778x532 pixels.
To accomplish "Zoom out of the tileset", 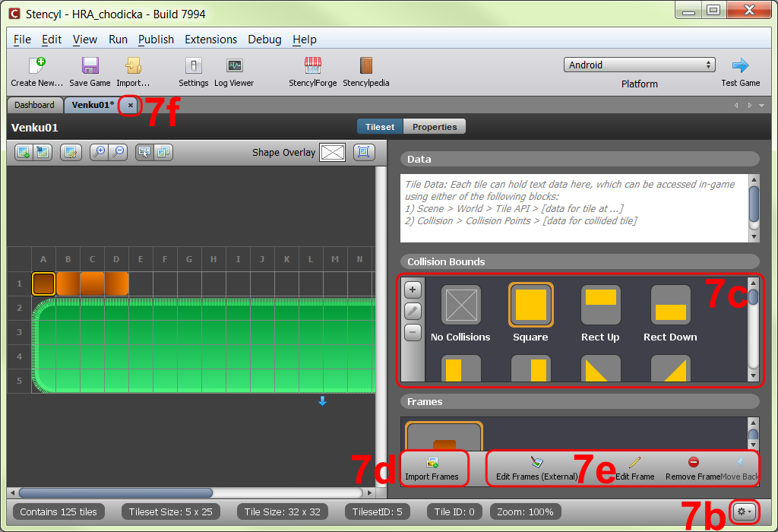I will pyautogui.click(x=119, y=152).
